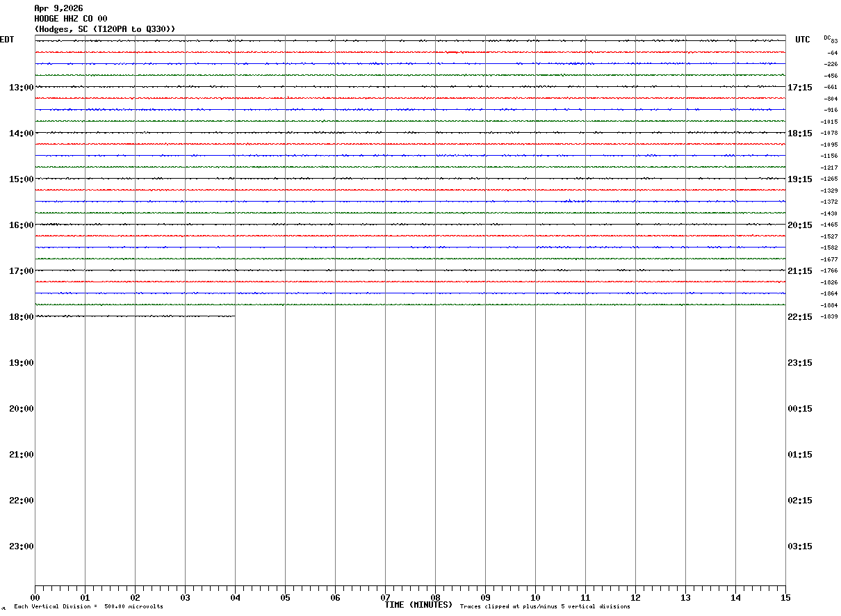The image size is (841, 616).
Task: Click the '(Hodges, SC (T120PA to Q330))' caption
Action: (x=105, y=29)
